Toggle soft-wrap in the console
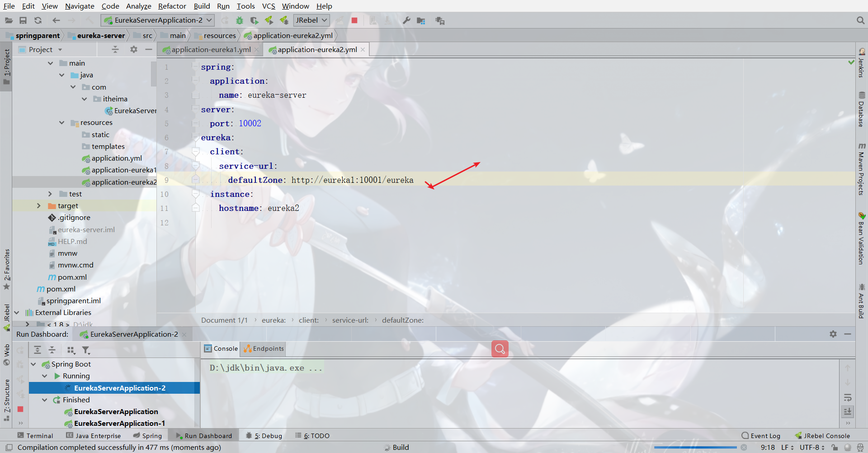This screenshot has width=868, height=453. [848, 398]
